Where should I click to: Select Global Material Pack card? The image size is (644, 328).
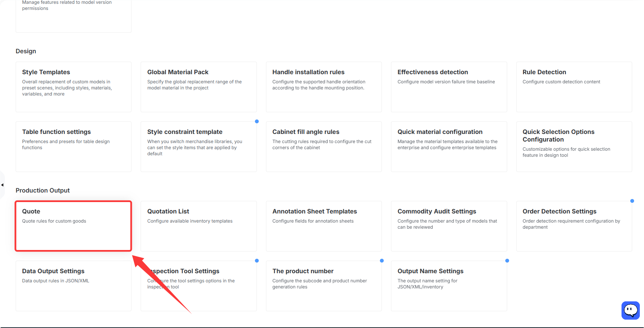[199, 87]
